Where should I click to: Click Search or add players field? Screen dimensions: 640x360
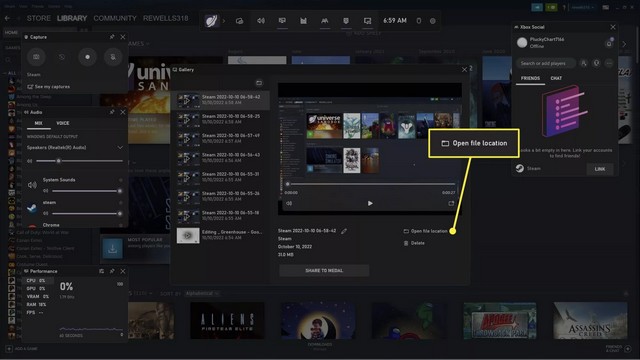tap(546, 63)
